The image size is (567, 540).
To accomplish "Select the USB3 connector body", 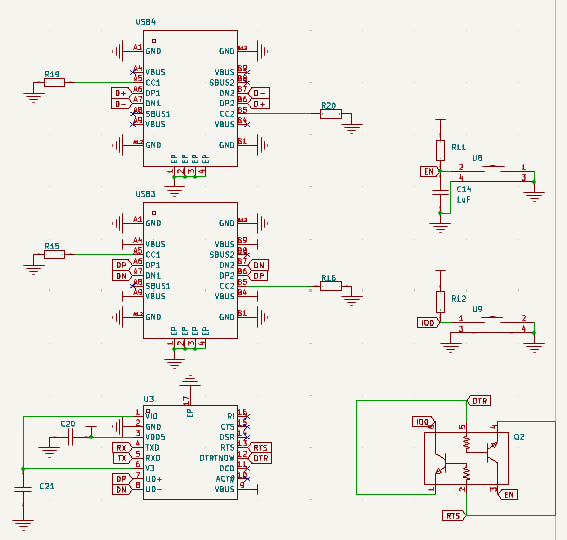I will [190, 271].
